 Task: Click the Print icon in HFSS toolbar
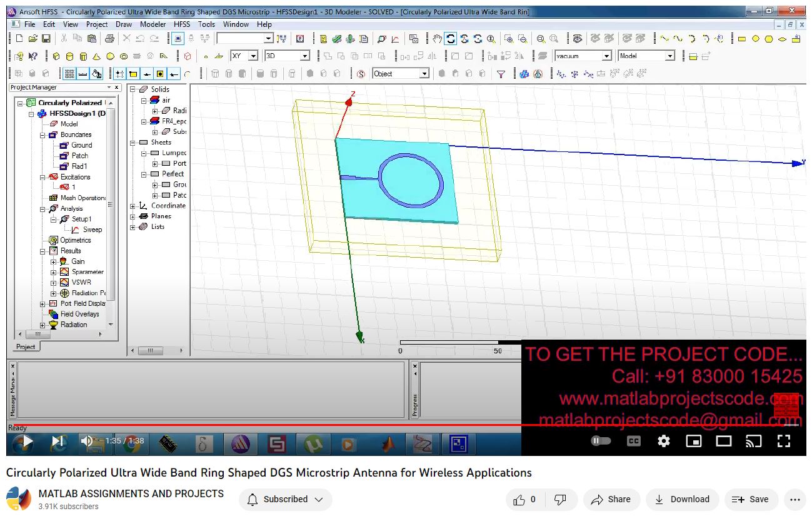[x=109, y=39]
